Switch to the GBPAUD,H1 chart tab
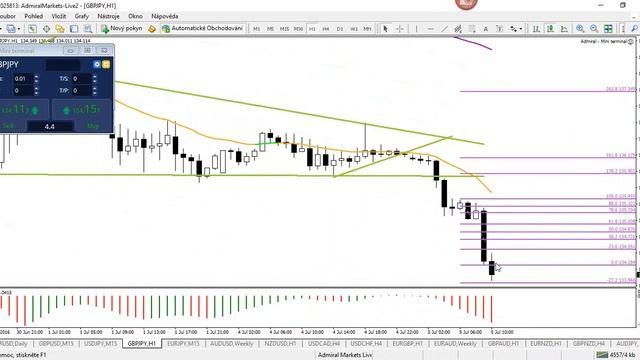 point(503,344)
